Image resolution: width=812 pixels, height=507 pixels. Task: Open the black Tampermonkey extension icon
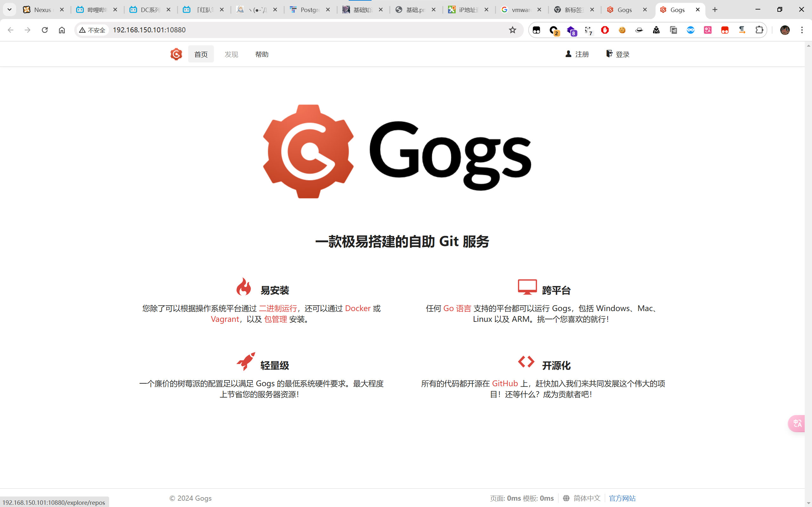pos(536,30)
